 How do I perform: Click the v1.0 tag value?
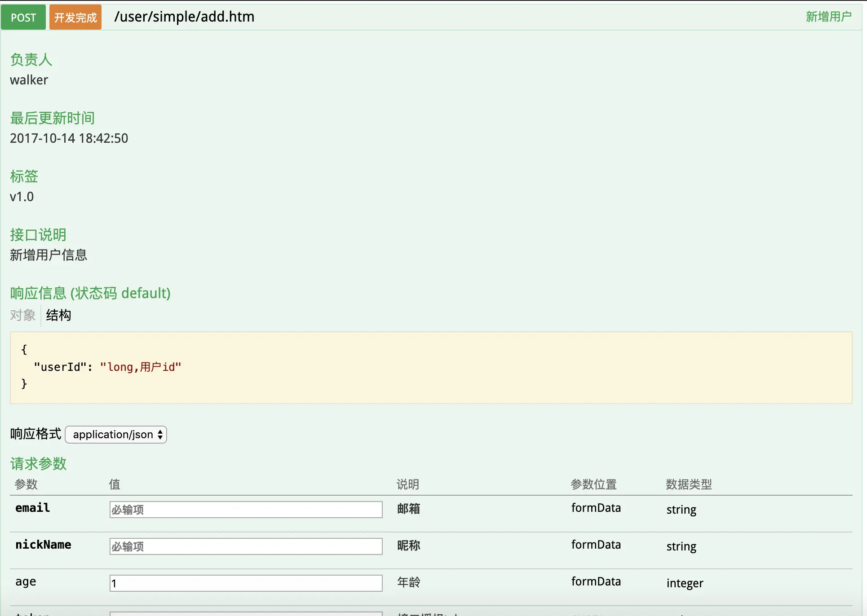[x=22, y=197]
